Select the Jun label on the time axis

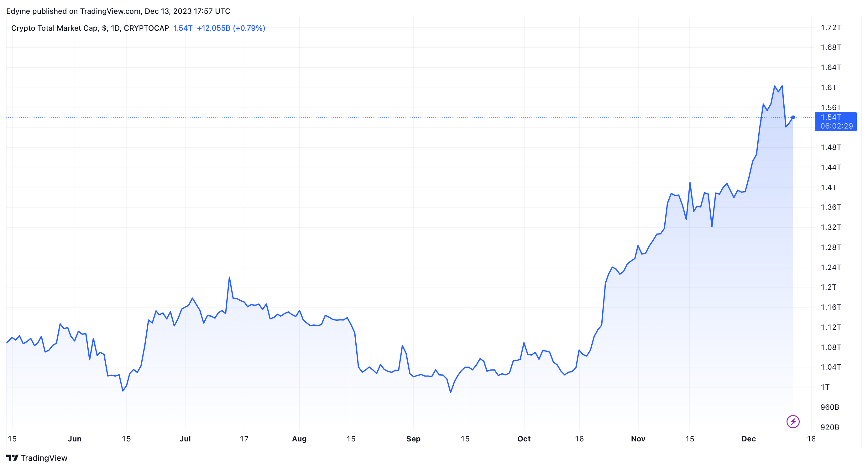coord(75,439)
